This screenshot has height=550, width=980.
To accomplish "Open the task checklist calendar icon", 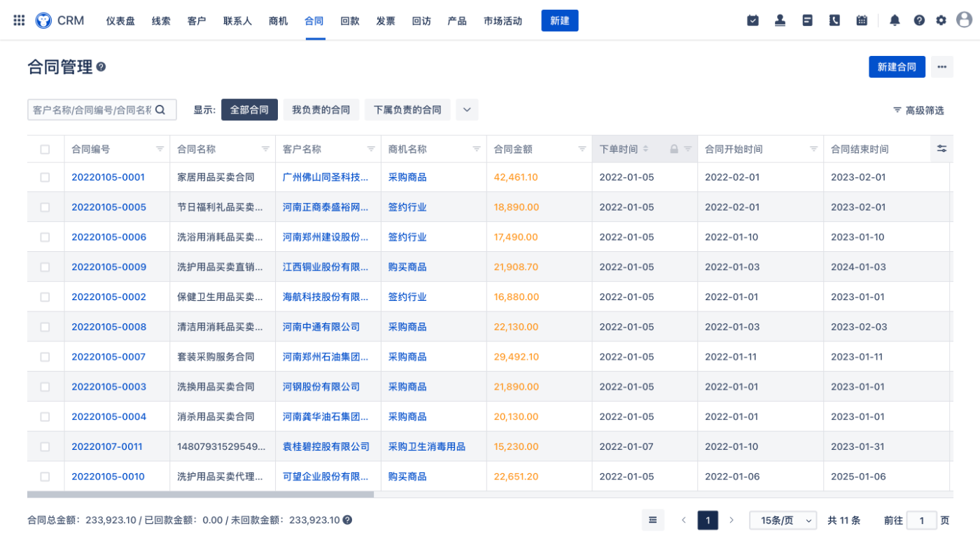I will (x=752, y=20).
